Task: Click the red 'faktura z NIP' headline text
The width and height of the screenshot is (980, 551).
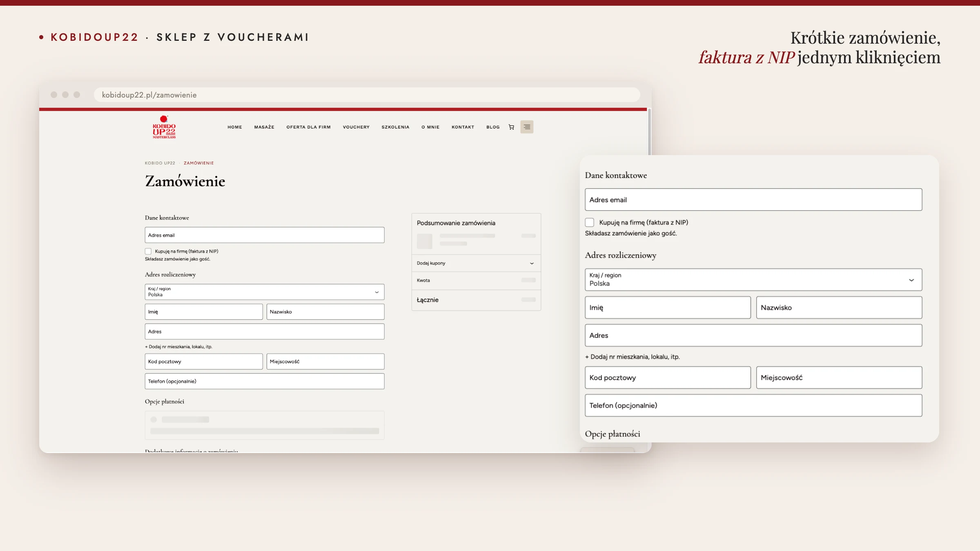Action: pyautogui.click(x=746, y=58)
